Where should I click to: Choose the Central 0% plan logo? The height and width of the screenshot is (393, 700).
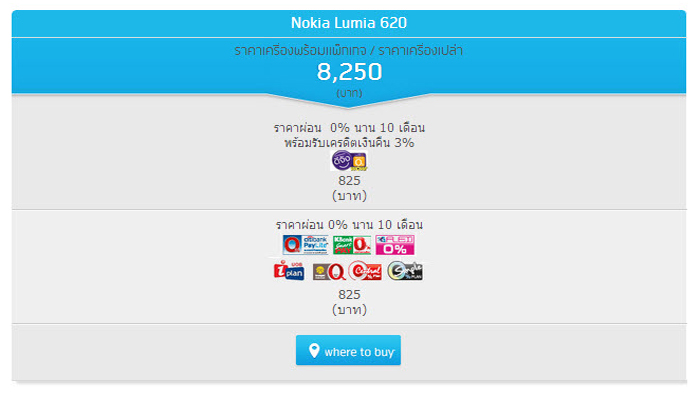[x=365, y=271]
